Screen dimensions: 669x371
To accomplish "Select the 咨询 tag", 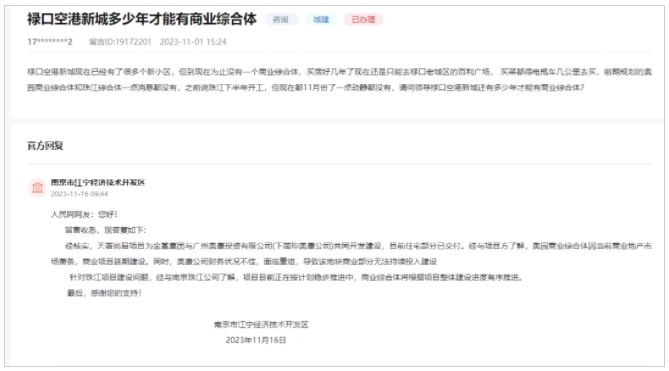I will (281, 20).
